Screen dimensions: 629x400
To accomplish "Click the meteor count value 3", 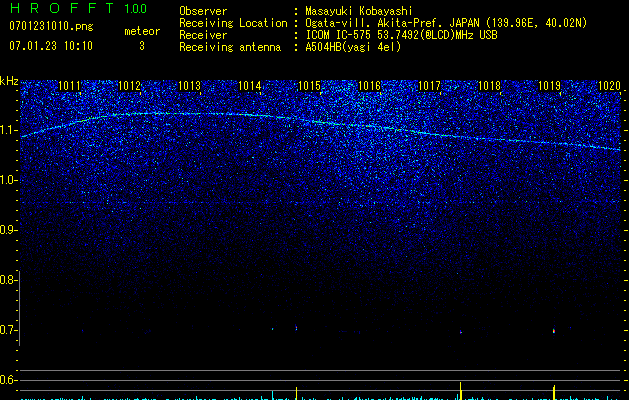I will point(142,46).
